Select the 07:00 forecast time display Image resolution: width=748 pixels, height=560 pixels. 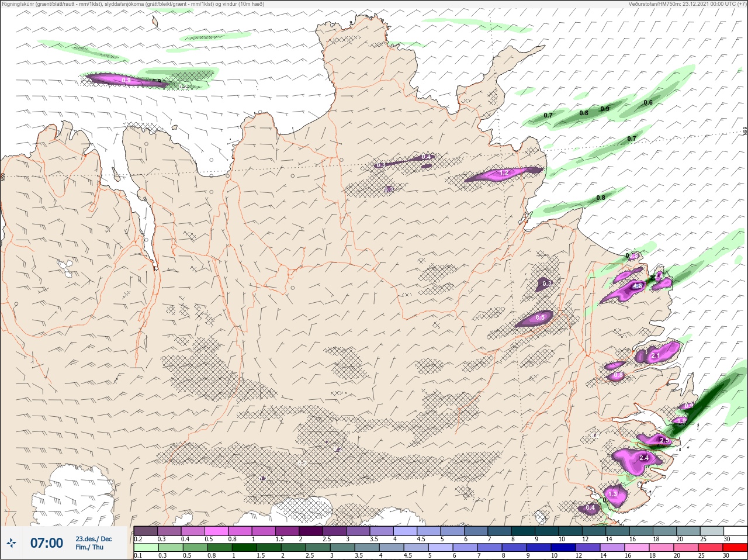tap(47, 543)
